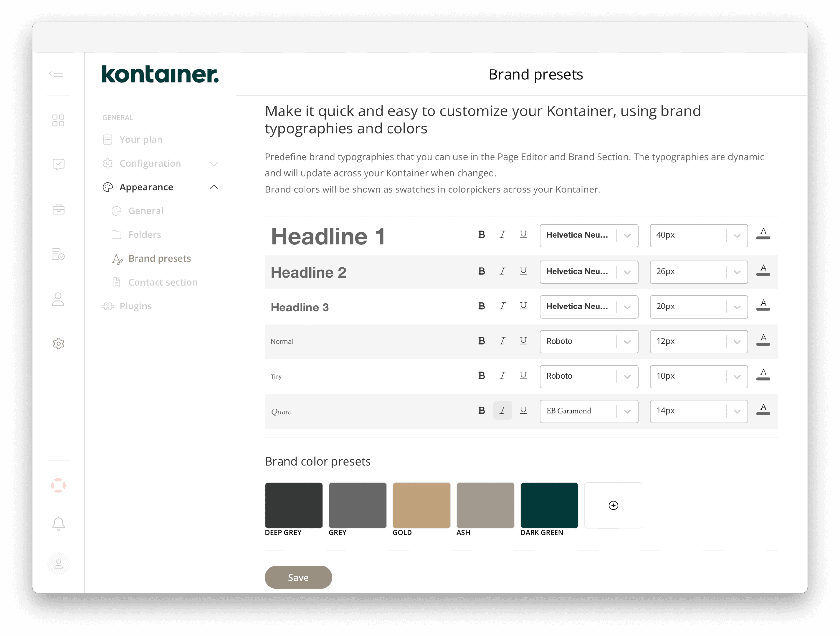Open the comments panel
The width and height of the screenshot is (840, 636).
click(58, 164)
